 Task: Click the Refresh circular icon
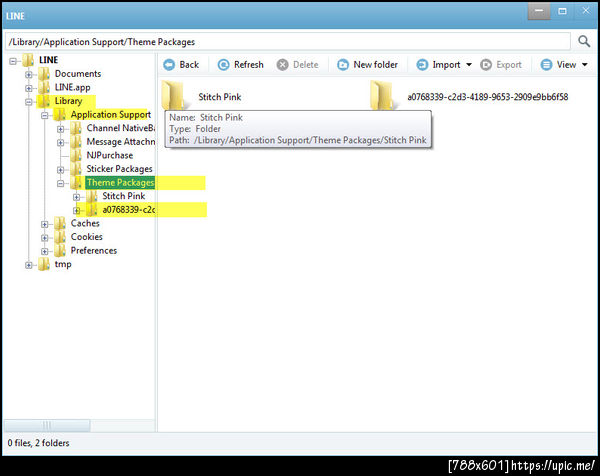(x=223, y=65)
